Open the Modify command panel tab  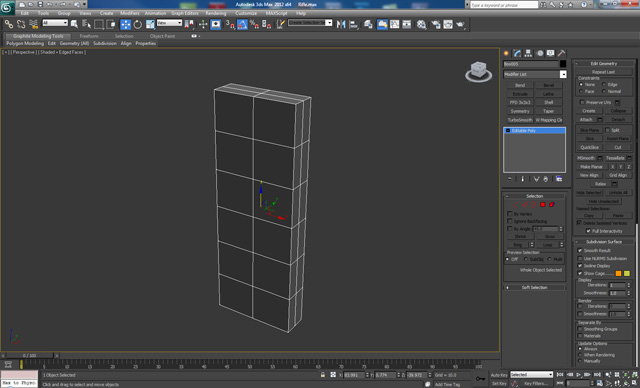pos(518,53)
